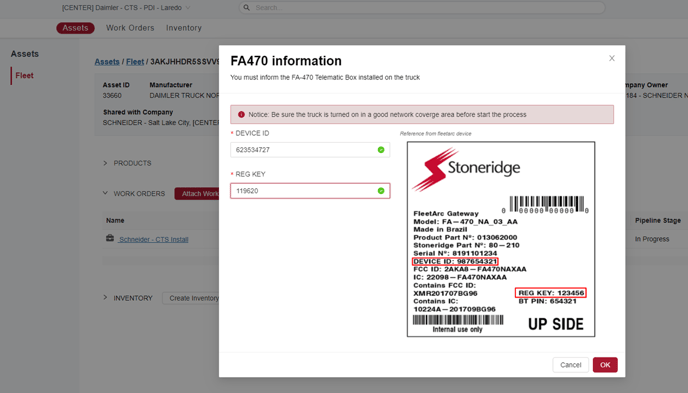The height and width of the screenshot is (393, 688).
Task: Click the Manufacturer label
Action: (171, 85)
